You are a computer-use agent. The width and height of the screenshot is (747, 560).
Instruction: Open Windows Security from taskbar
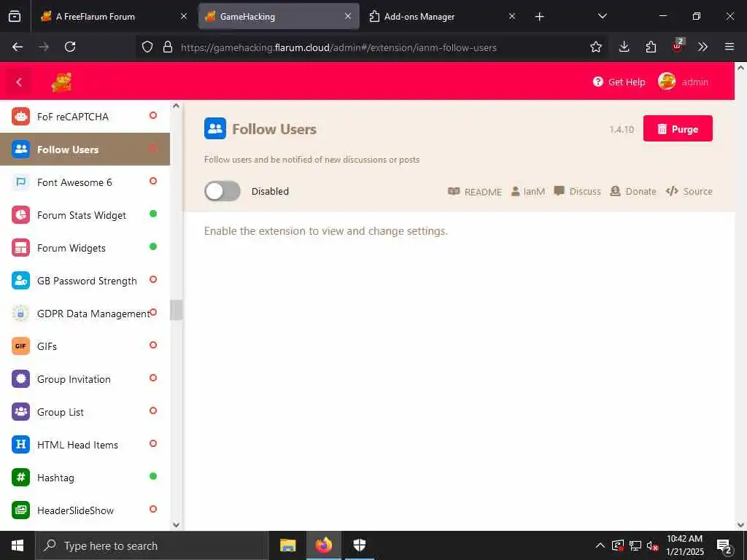click(x=359, y=545)
